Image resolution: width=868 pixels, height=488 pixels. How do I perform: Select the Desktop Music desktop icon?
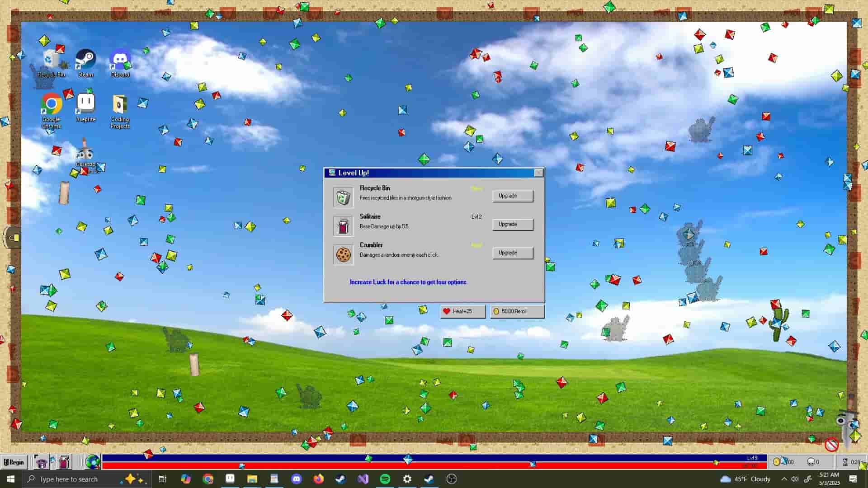(x=86, y=154)
